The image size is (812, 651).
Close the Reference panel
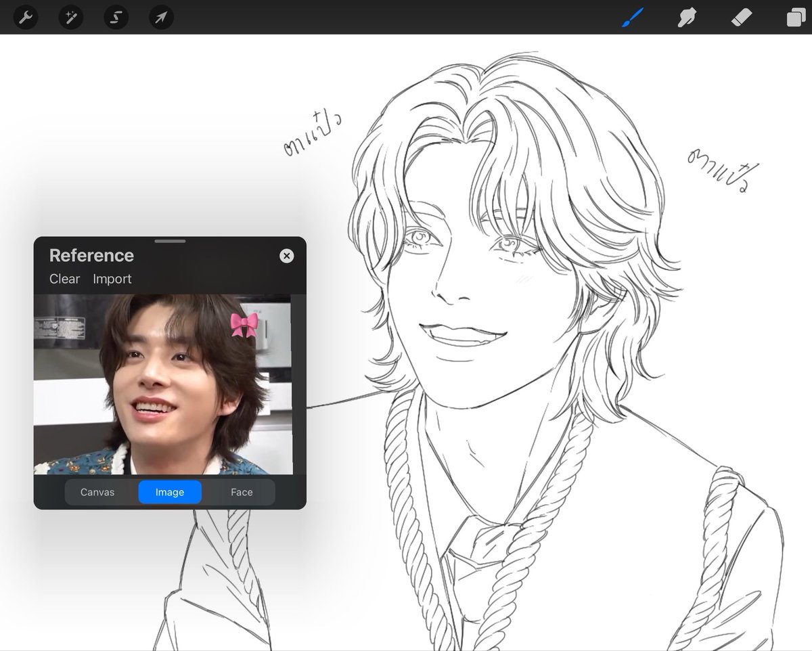coord(287,256)
